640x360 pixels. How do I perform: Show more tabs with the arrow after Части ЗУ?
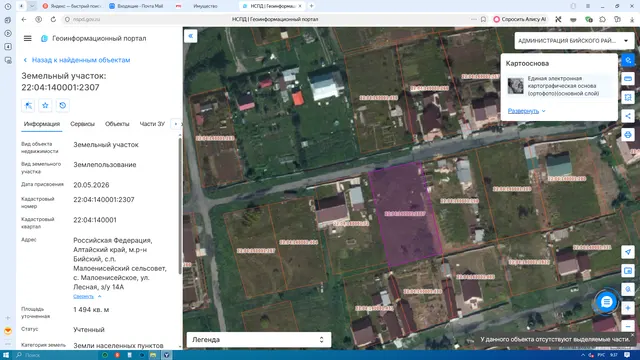click(x=176, y=124)
